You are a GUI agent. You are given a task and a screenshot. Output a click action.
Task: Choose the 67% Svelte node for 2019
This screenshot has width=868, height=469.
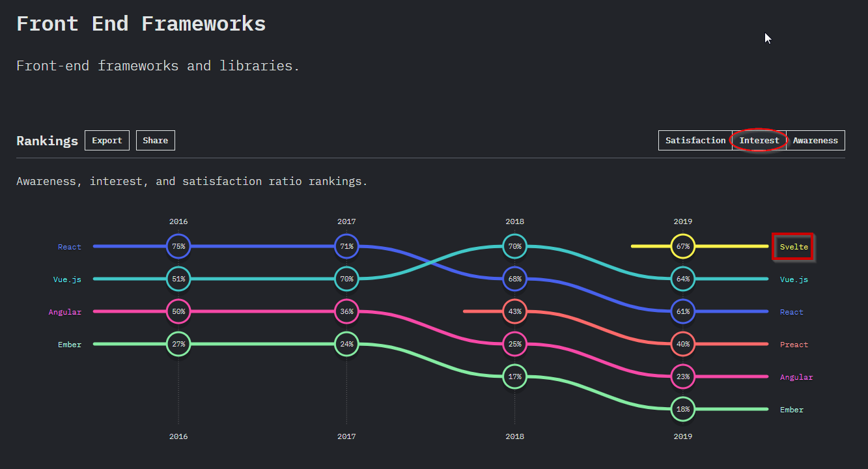[x=682, y=246]
